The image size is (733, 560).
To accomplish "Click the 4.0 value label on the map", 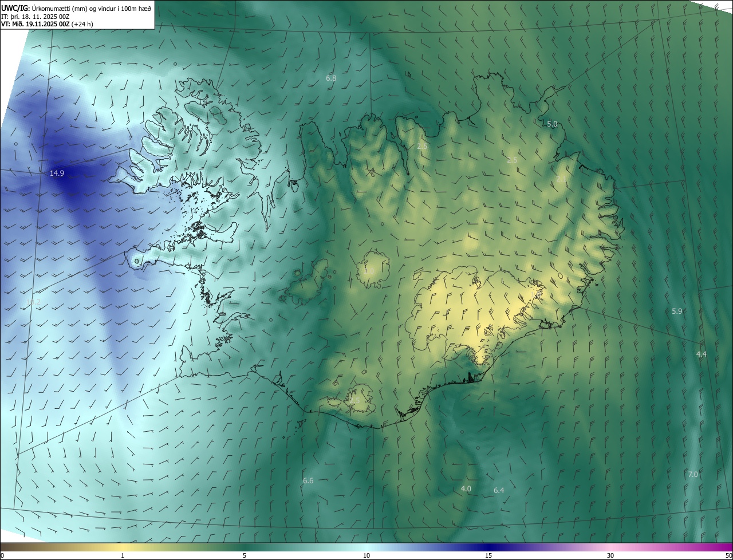I will [x=466, y=488].
